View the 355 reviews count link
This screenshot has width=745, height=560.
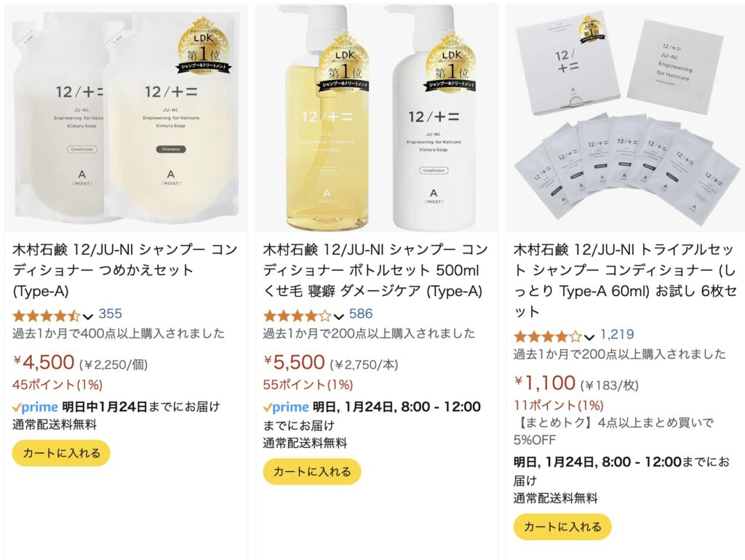click(111, 314)
